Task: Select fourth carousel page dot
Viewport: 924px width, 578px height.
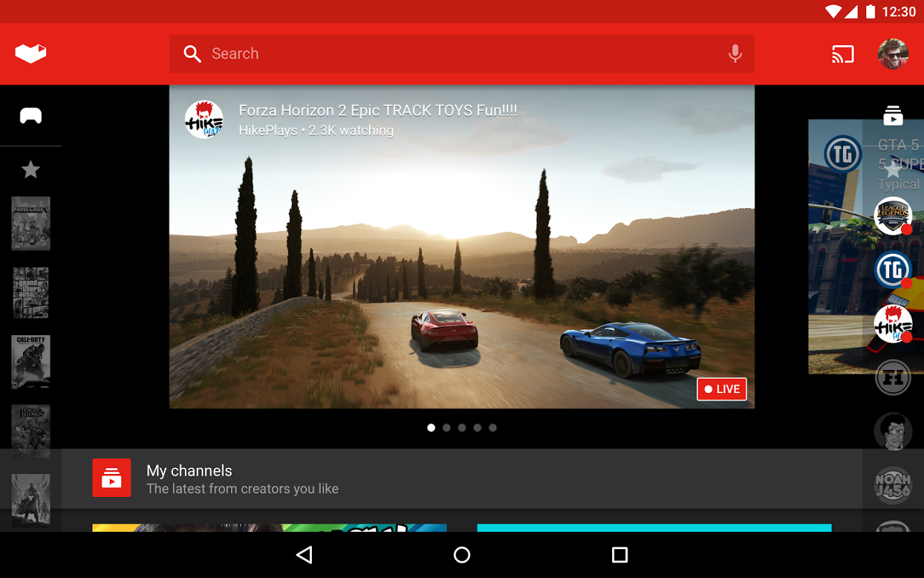Action: pyautogui.click(x=477, y=428)
